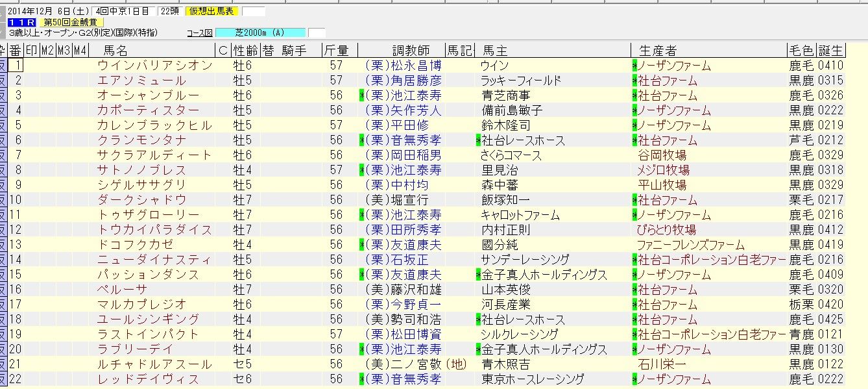Sort by the 生産者 column header

(x=658, y=51)
